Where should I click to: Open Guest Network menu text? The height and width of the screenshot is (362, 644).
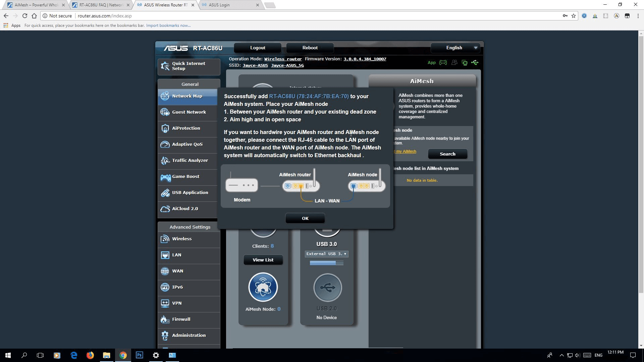189,112
